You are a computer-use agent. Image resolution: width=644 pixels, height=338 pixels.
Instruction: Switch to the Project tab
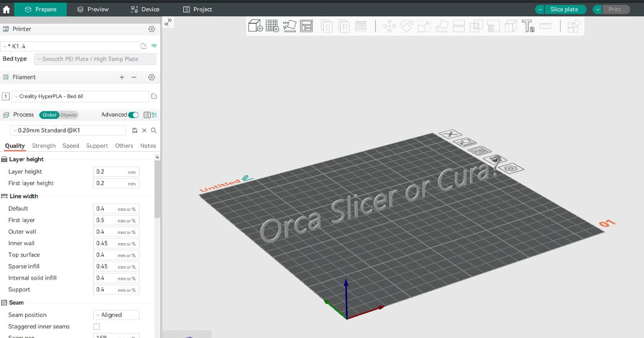point(197,9)
